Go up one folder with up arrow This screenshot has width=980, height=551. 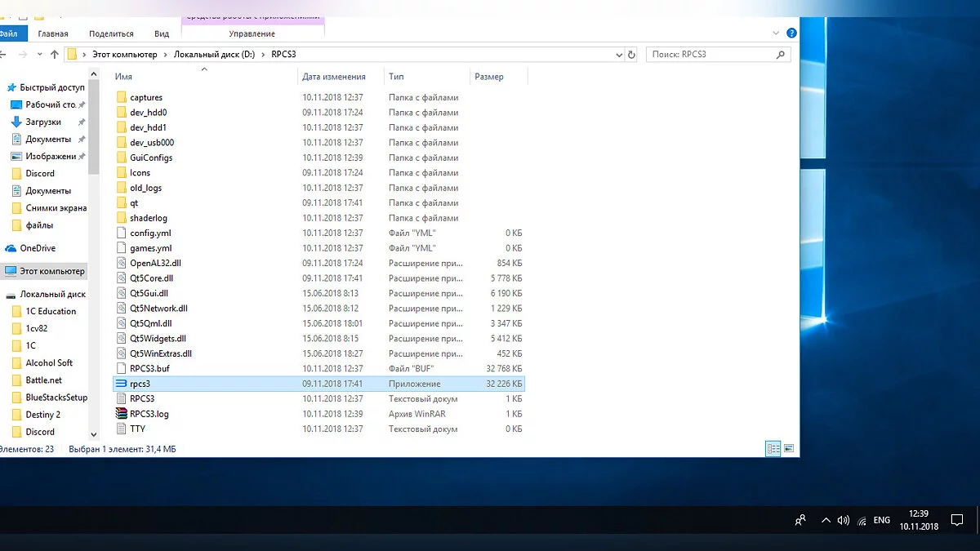coord(55,55)
